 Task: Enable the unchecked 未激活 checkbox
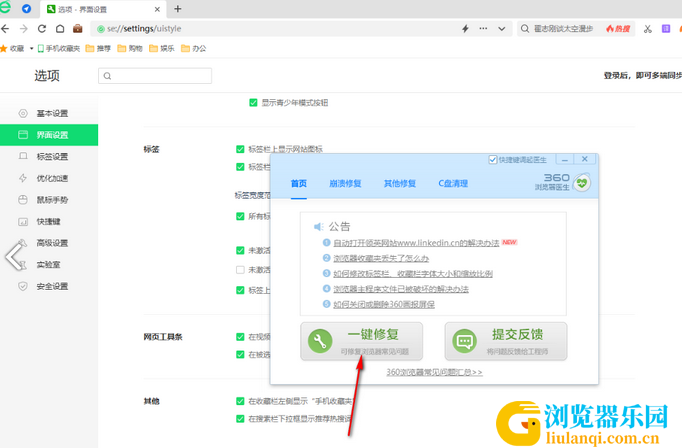click(x=240, y=270)
